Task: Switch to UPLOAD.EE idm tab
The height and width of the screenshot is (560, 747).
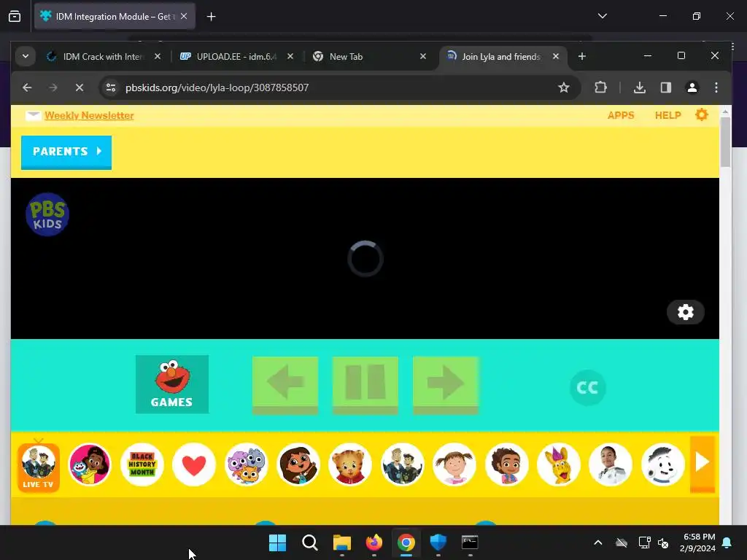Action: click(x=237, y=57)
